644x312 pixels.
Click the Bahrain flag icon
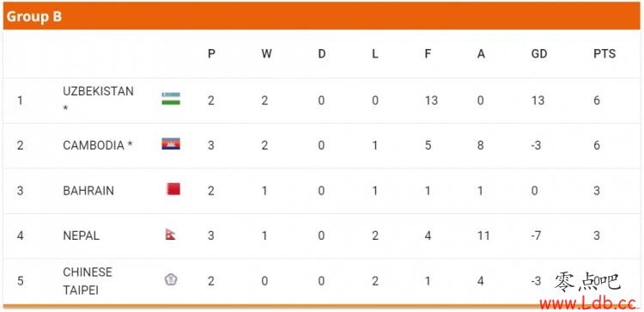coord(173,189)
